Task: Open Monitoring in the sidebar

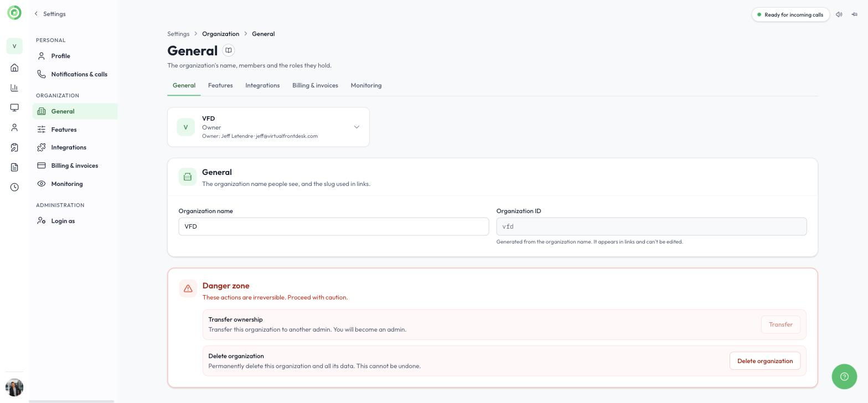Action: coord(75,184)
